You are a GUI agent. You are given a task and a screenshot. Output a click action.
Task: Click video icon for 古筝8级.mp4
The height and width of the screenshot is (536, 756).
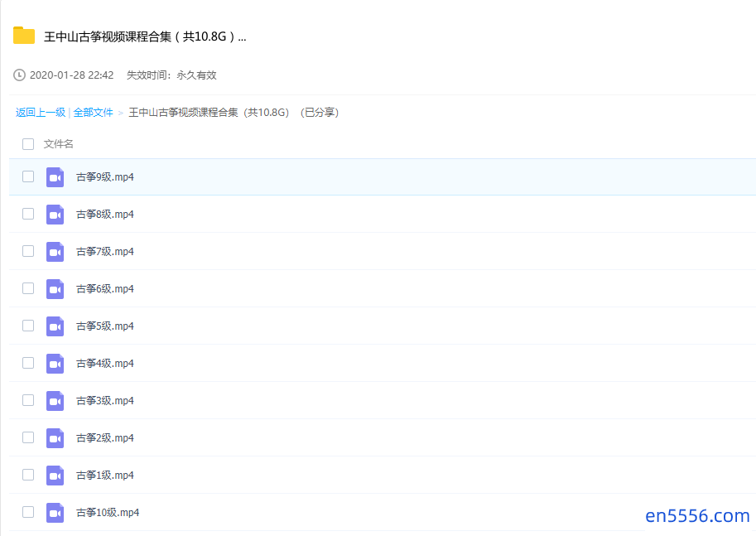[x=55, y=215]
